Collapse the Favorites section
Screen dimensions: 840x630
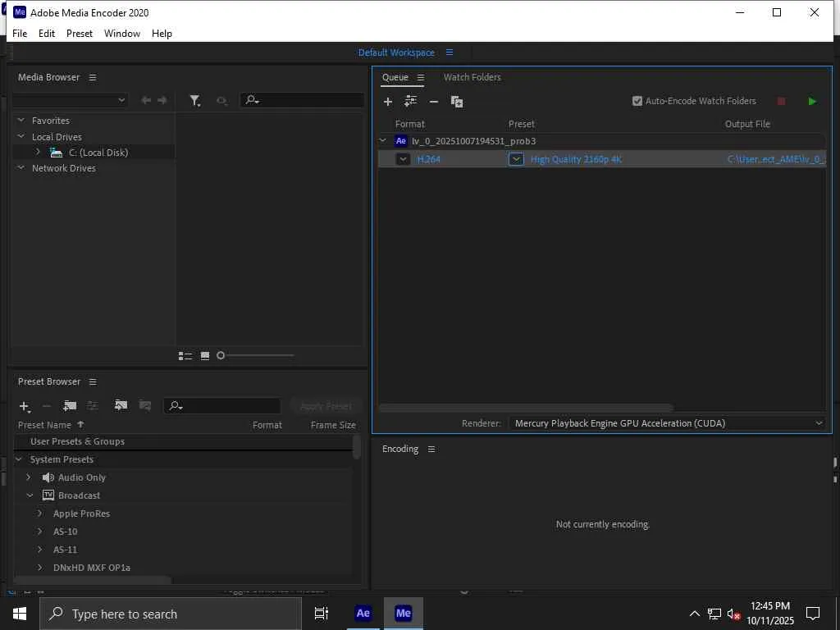pos(21,120)
